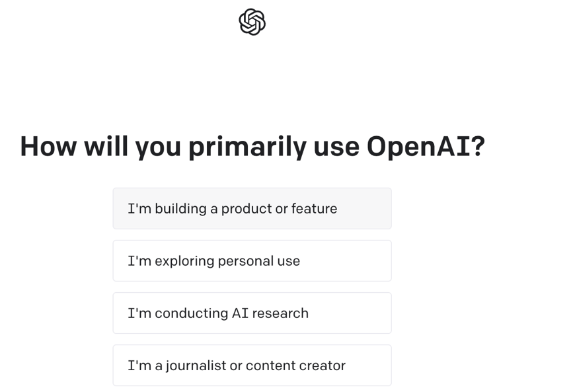Click the OpenAI logo icon

[252, 22]
